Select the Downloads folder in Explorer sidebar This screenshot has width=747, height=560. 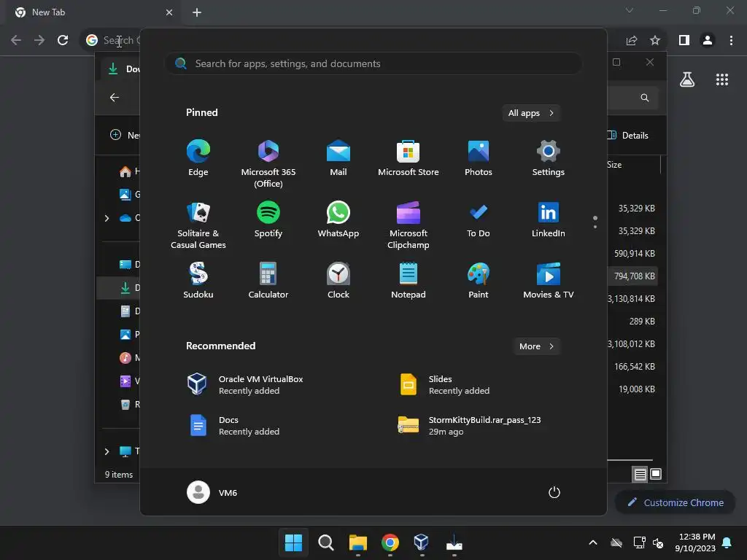click(x=118, y=287)
